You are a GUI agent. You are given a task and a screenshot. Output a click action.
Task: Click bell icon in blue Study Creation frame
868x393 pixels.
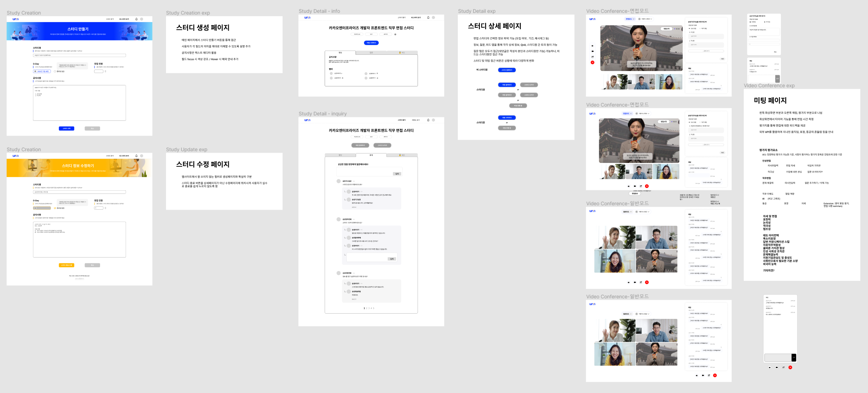point(137,19)
